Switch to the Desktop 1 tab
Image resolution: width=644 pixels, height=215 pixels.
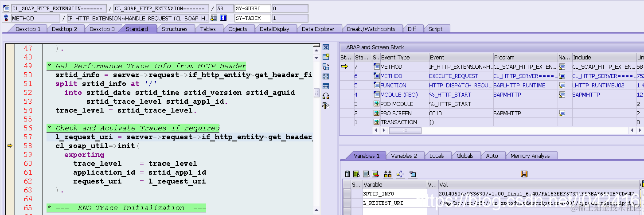(x=28, y=29)
